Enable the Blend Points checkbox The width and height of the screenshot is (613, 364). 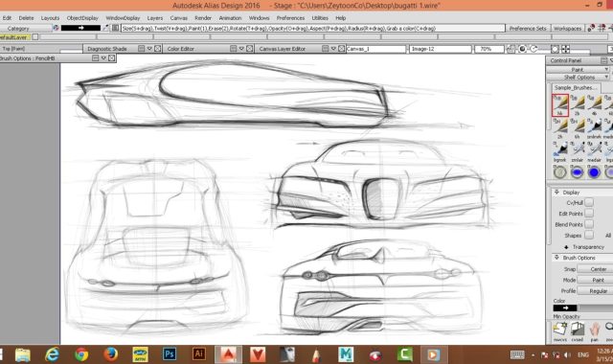tap(589, 224)
